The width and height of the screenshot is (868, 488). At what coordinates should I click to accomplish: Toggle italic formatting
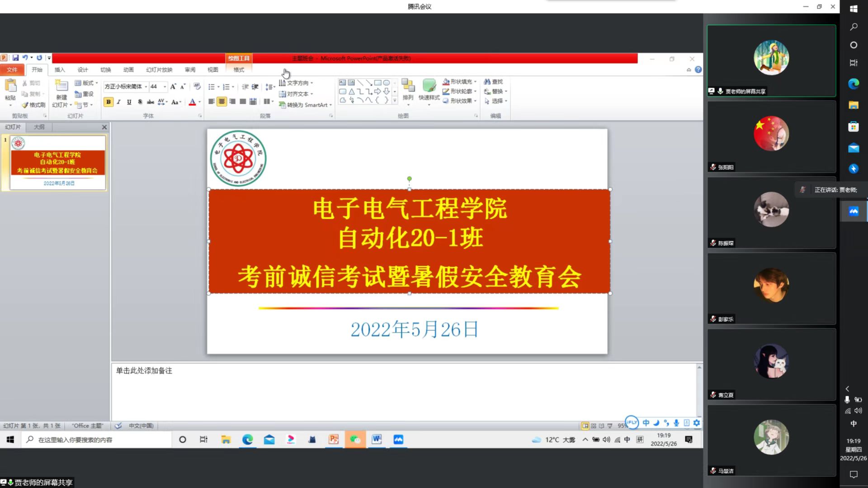[x=119, y=102]
